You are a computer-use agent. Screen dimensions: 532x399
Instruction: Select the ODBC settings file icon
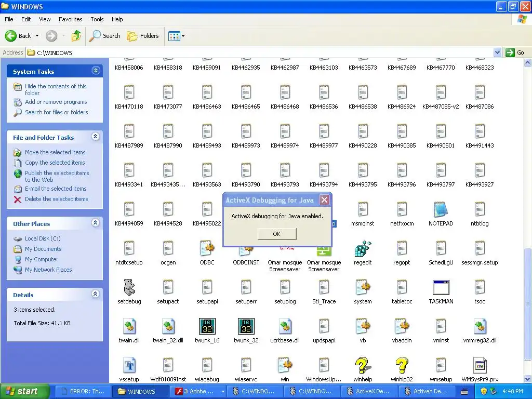207,249
